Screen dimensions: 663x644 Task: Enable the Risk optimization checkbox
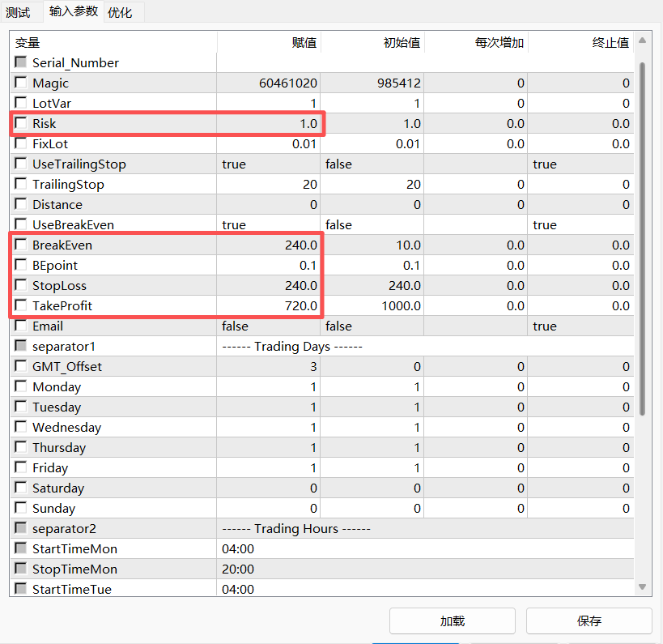tap(21, 123)
